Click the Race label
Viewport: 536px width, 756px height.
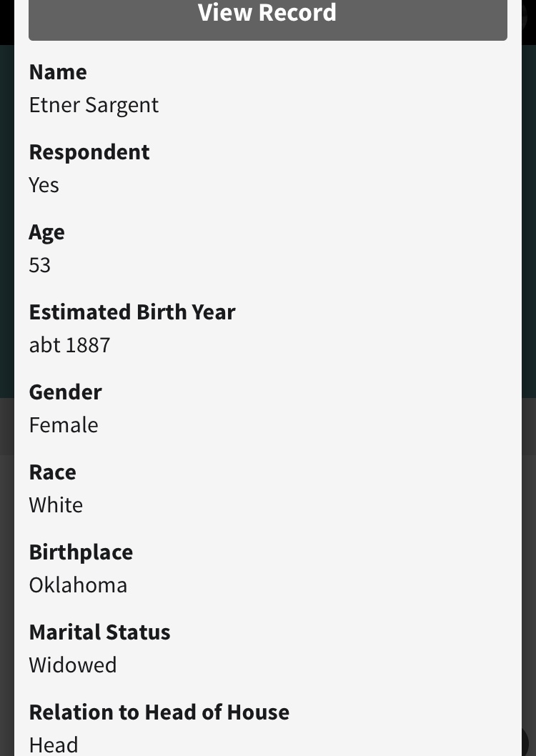click(x=52, y=472)
